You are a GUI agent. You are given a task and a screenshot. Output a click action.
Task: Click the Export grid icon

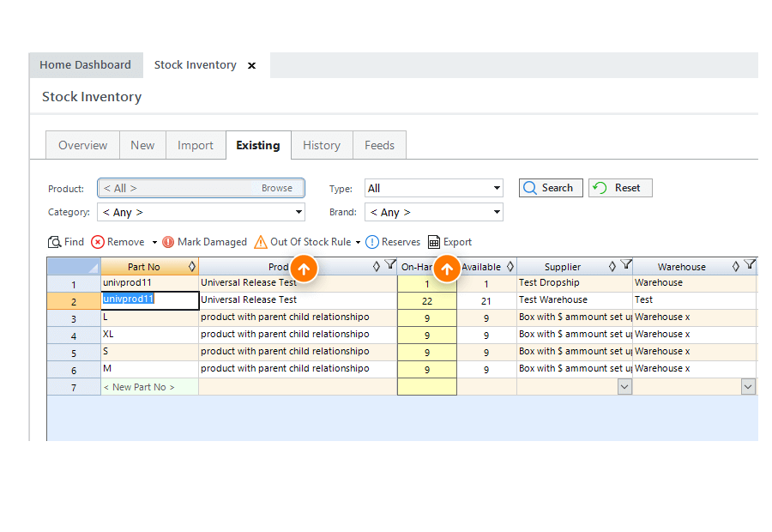[434, 242]
